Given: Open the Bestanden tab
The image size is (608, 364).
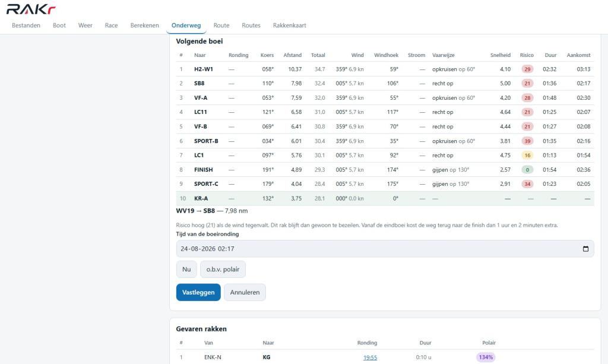Looking at the screenshot, I should click(26, 26).
